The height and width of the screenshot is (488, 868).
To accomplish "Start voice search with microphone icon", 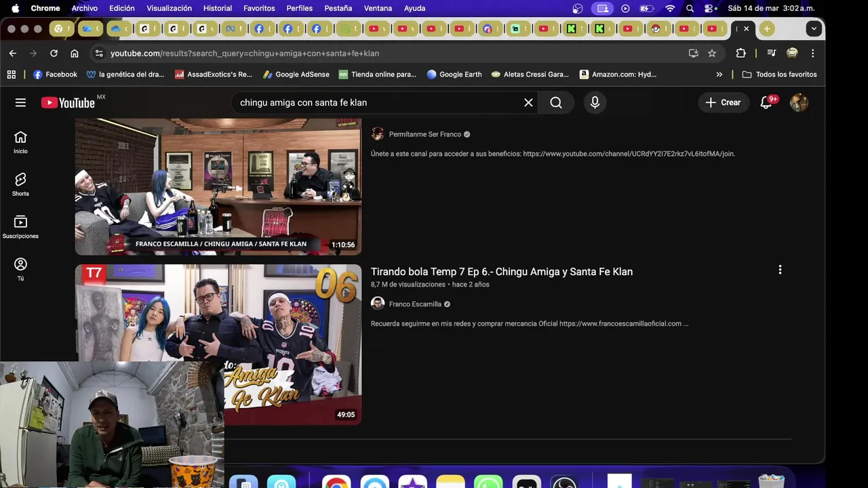I will [595, 102].
